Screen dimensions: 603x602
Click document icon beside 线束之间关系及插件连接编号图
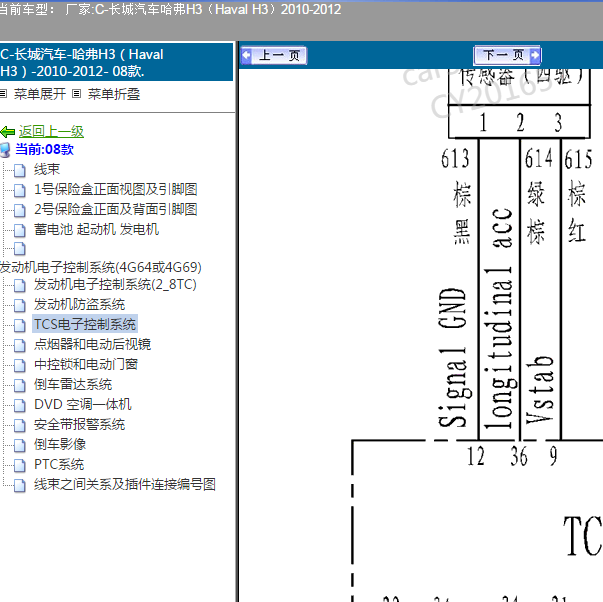(20, 485)
